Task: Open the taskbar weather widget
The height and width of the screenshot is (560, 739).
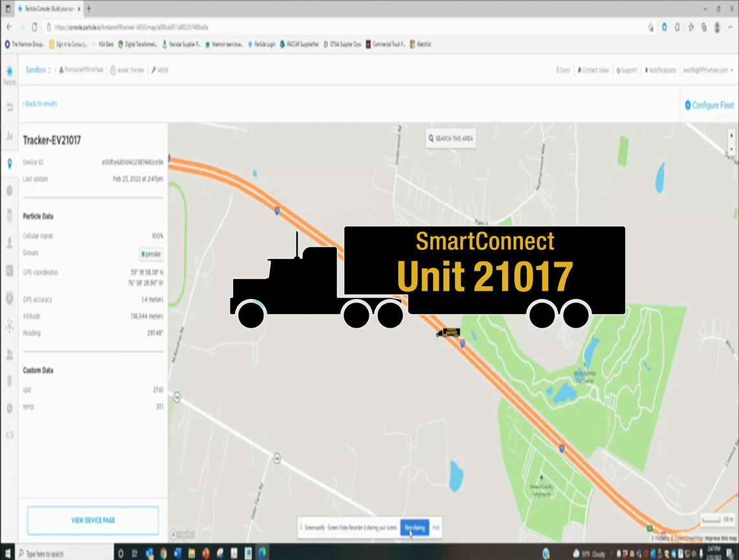Action: coord(588,554)
